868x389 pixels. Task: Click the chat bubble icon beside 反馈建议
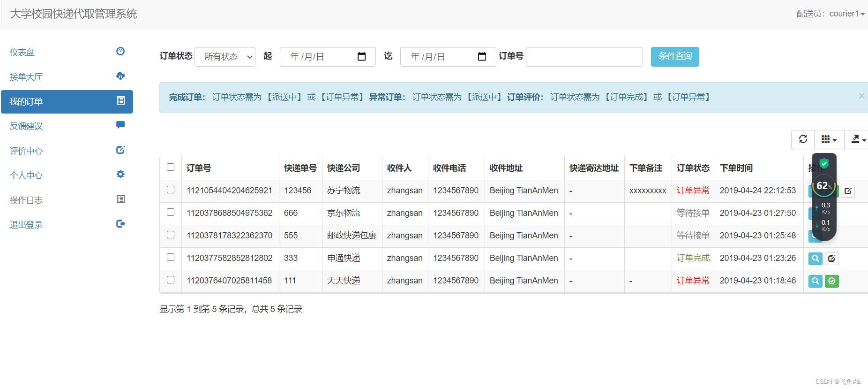tap(120, 125)
